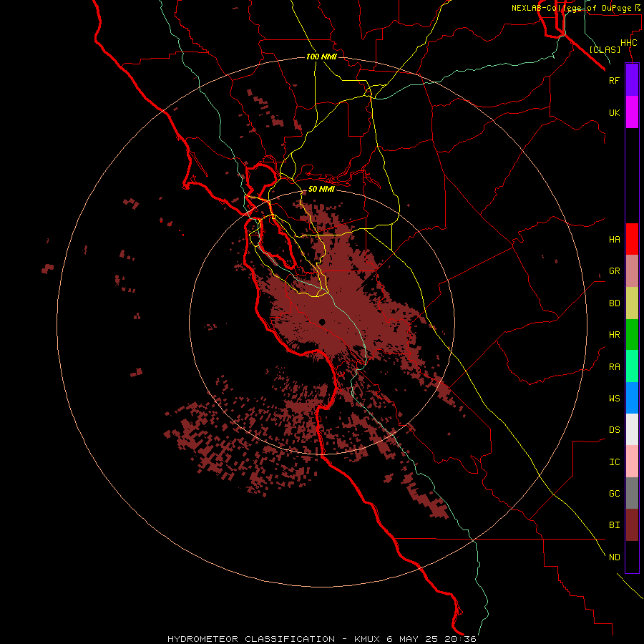Select the GR legend label
This screenshot has width=644, height=644.
[x=614, y=271]
